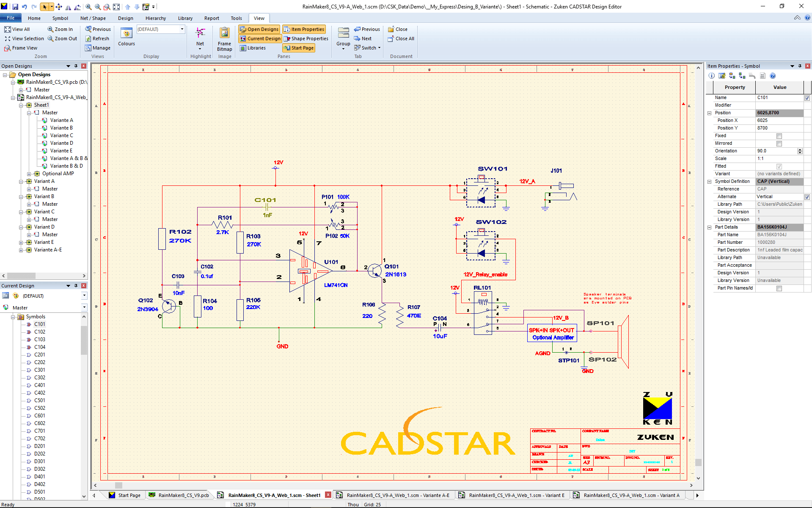This screenshot has height=508, width=812.
Task: Collapse the Symbols tree node
Action: click(13, 317)
